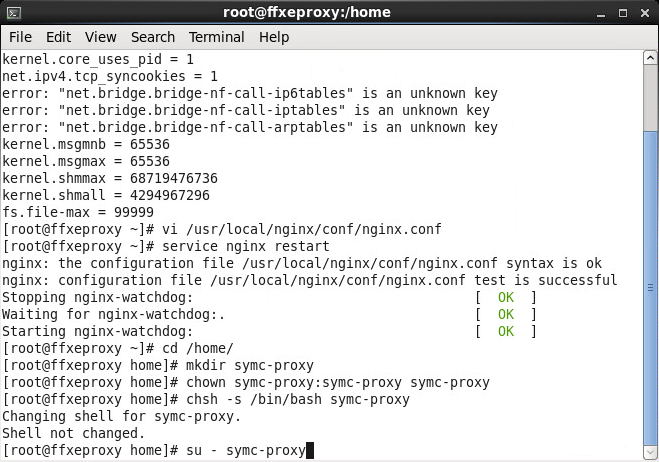Open the Terminal menu
Screen dimensions: 659x462
[216, 37]
